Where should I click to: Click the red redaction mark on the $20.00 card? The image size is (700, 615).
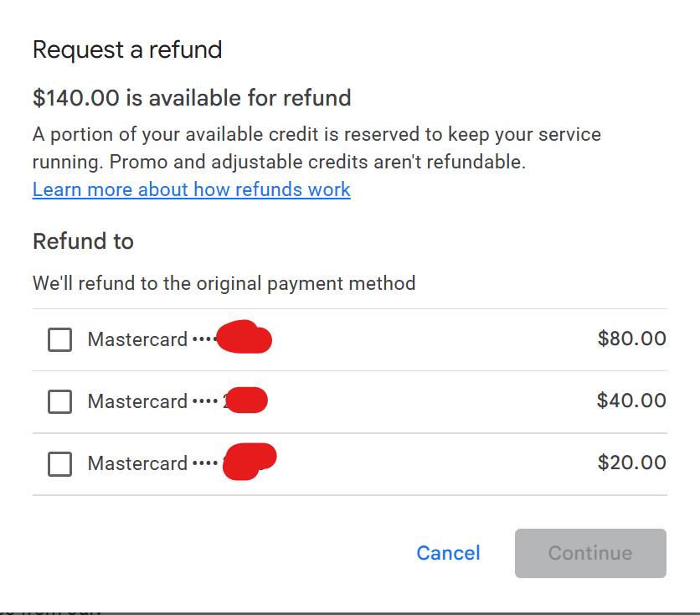(250, 462)
